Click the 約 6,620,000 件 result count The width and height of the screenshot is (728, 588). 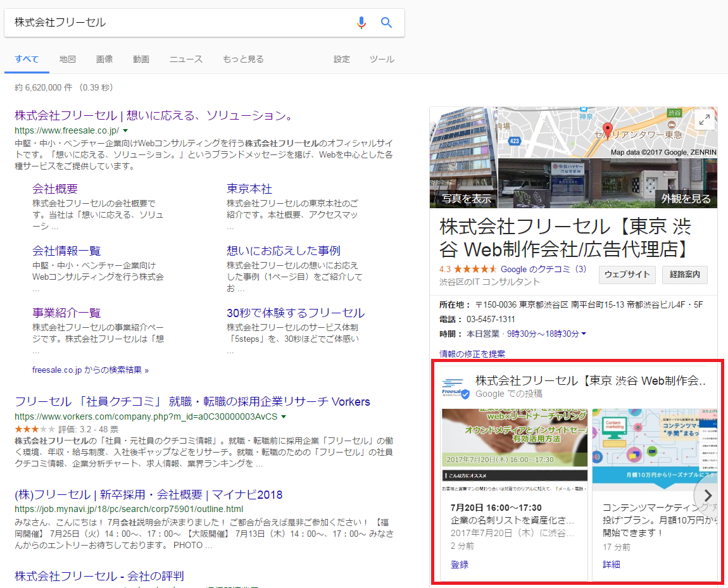[x=43, y=88]
